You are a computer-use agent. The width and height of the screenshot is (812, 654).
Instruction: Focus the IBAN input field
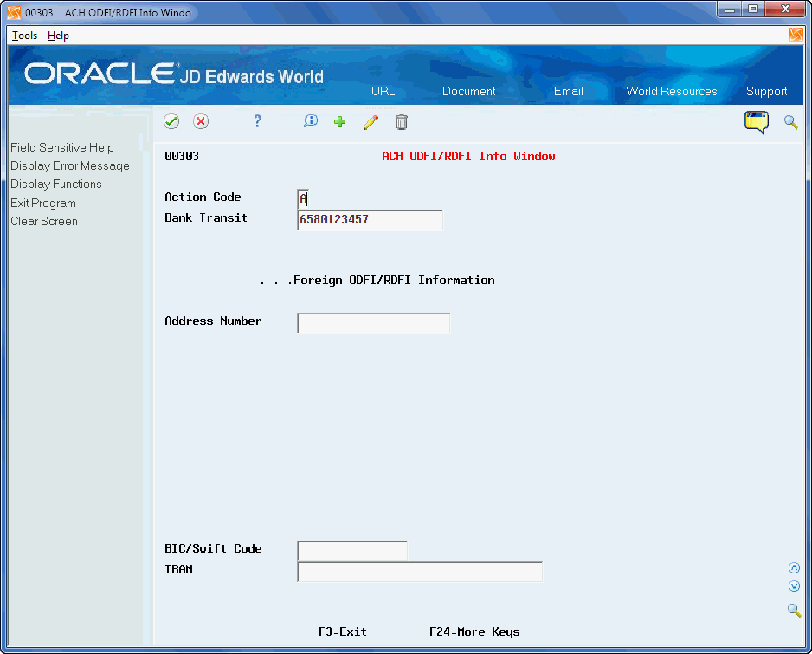coord(420,571)
